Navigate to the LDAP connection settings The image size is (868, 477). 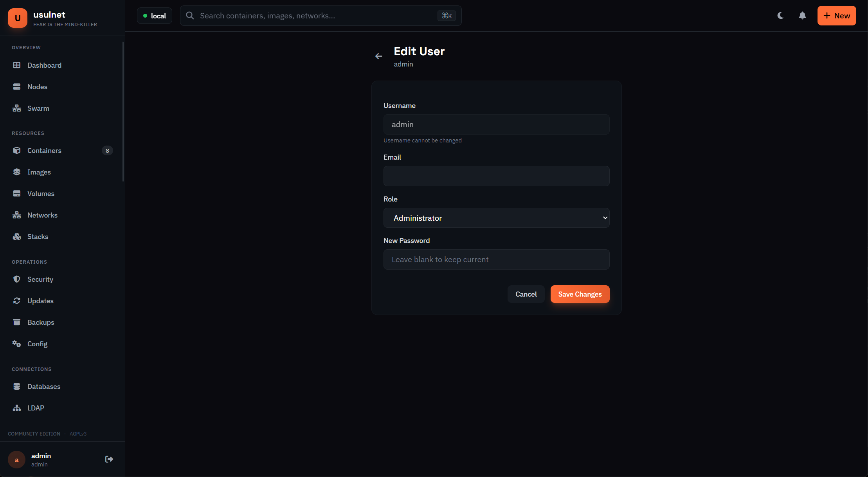(x=36, y=408)
